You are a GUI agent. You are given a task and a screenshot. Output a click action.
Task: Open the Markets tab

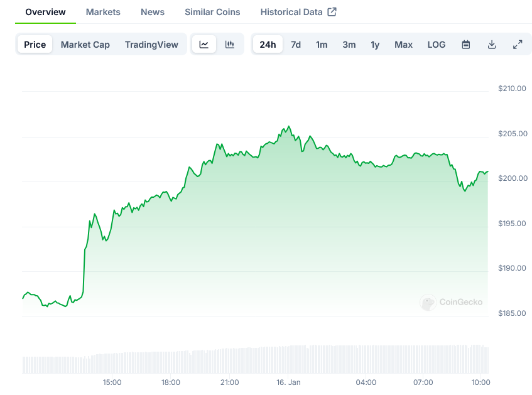click(x=103, y=12)
